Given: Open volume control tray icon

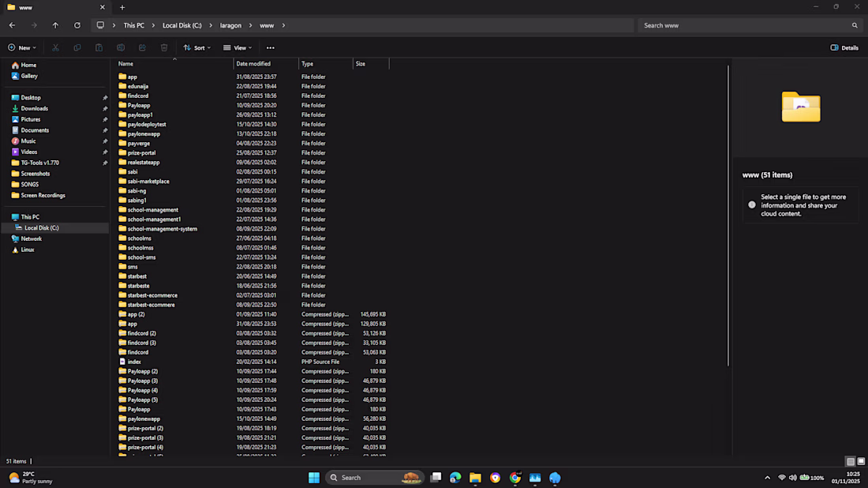Looking at the screenshot, I should coord(793,478).
